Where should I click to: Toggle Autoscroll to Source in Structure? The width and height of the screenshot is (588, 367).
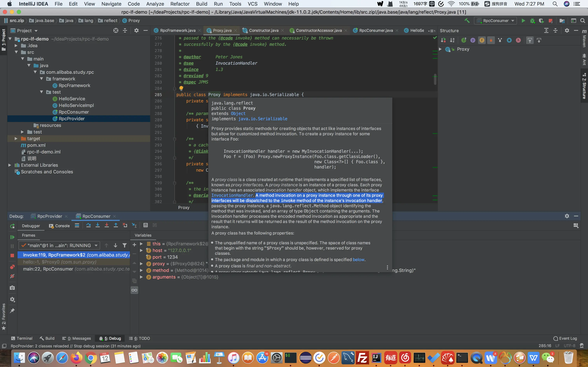(530, 40)
